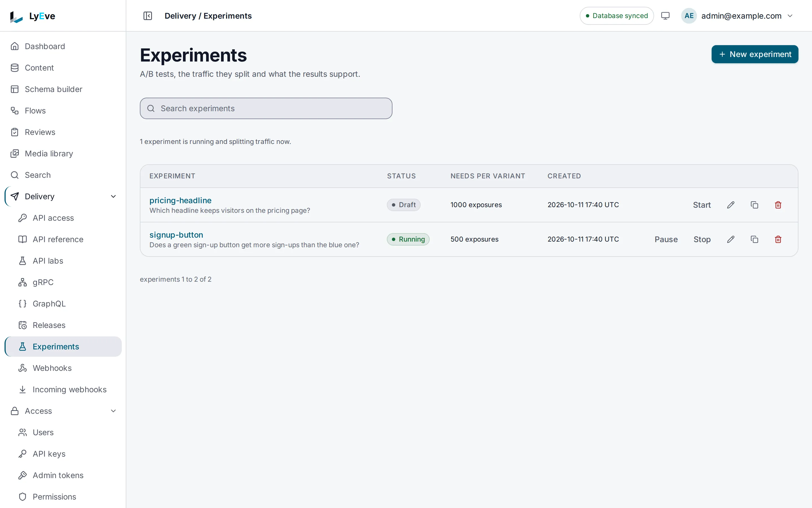
Task: Open Flows in the sidebar
Action: pyautogui.click(x=63, y=111)
